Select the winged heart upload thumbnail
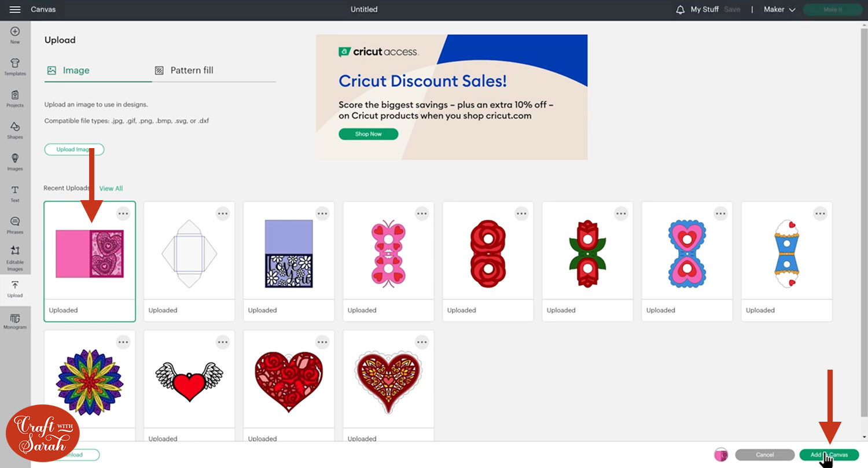Viewport: 868px width, 468px height. (x=189, y=378)
